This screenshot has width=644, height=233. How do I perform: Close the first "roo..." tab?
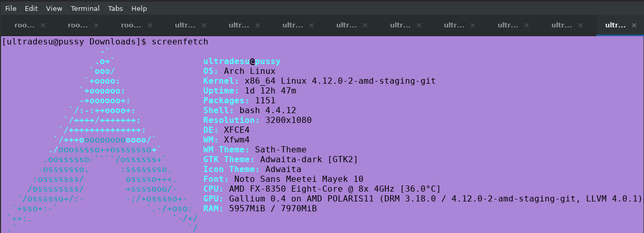[x=42, y=25]
